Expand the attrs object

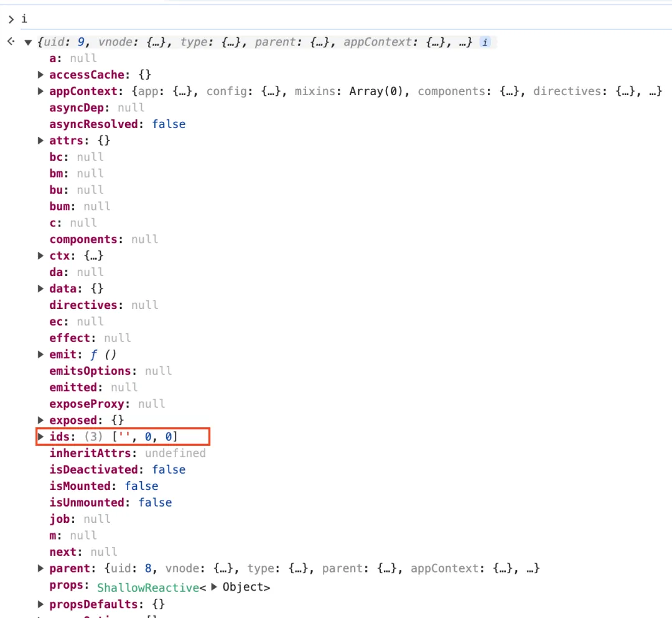(40, 141)
